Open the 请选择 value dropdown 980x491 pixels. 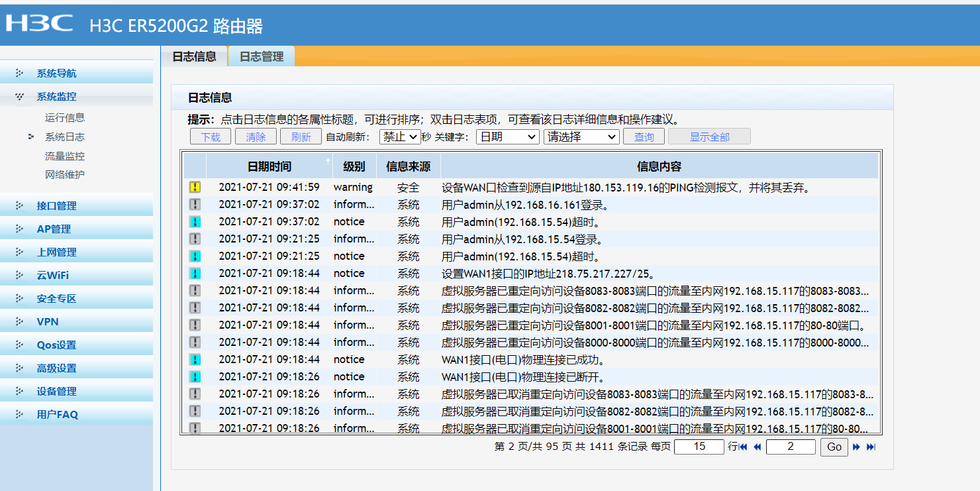[581, 137]
